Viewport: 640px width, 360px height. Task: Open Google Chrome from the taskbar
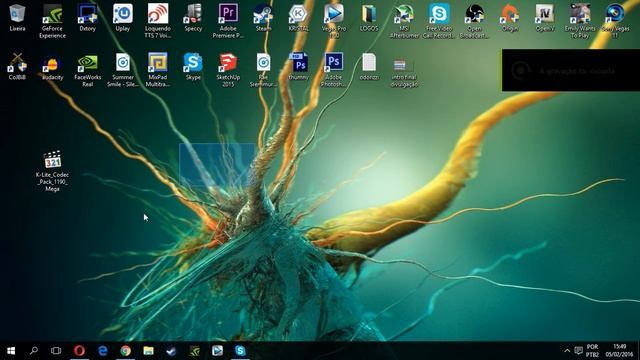tap(125, 351)
